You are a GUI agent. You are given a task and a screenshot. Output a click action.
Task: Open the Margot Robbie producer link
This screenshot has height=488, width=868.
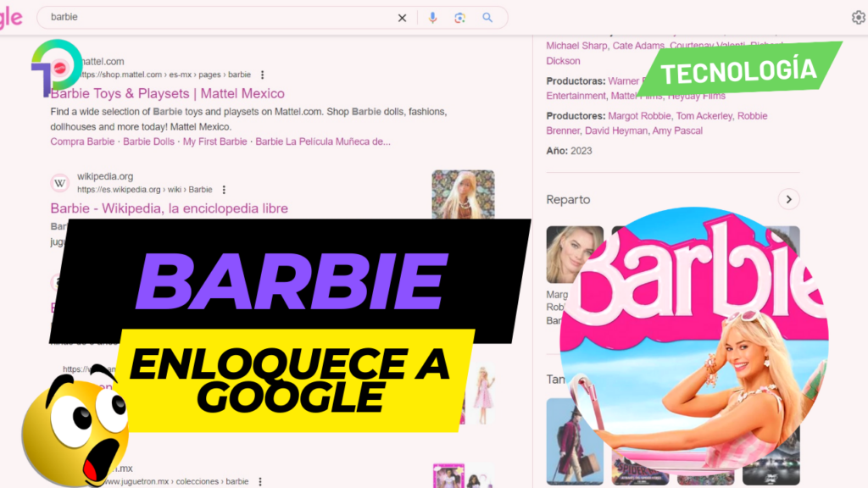(639, 116)
